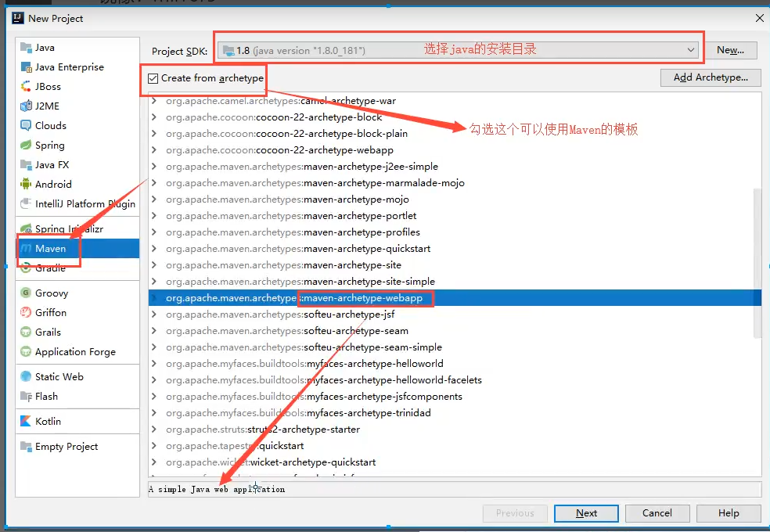Expand cocoon-22-archetype-block entry

(x=154, y=117)
